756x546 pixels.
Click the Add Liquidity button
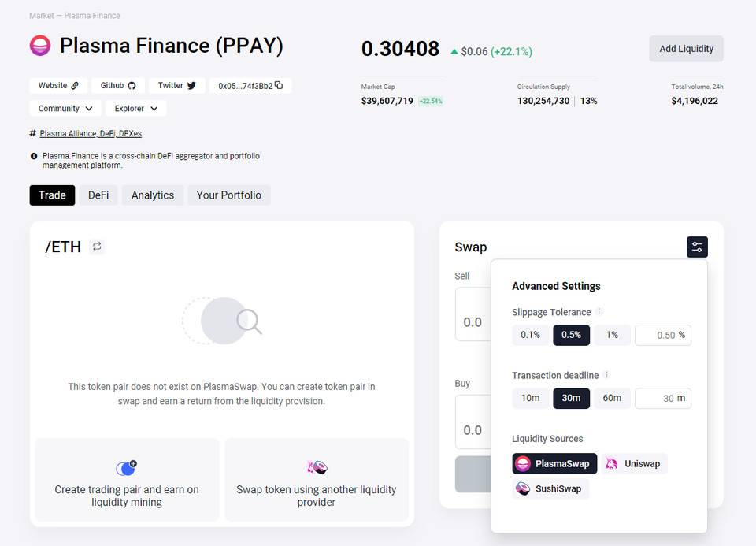click(x=686, y=49)
